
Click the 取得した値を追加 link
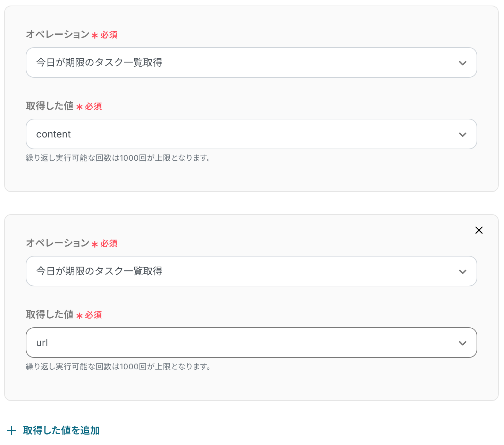(61, 430)
